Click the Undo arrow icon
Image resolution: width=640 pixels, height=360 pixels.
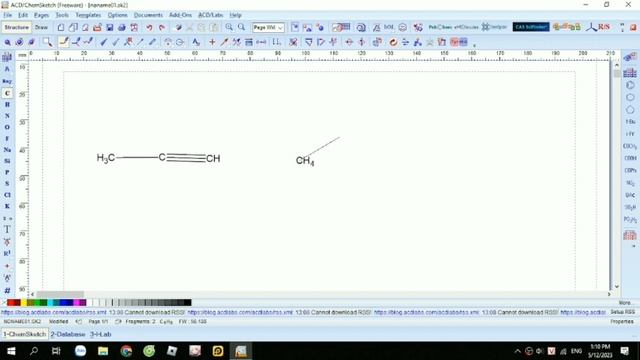point(149,27)
